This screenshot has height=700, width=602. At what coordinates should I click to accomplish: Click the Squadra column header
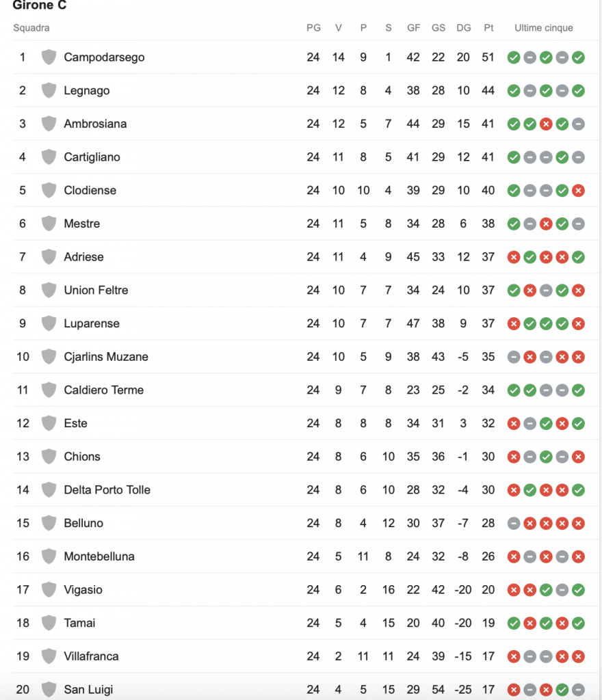pyautogui.click(x=31, y=27)
